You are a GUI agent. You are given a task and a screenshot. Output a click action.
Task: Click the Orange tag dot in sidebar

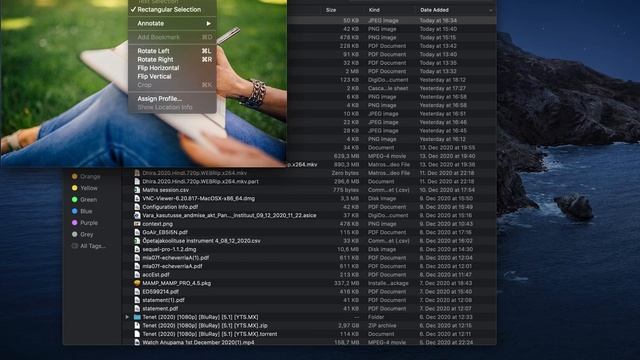74,176
